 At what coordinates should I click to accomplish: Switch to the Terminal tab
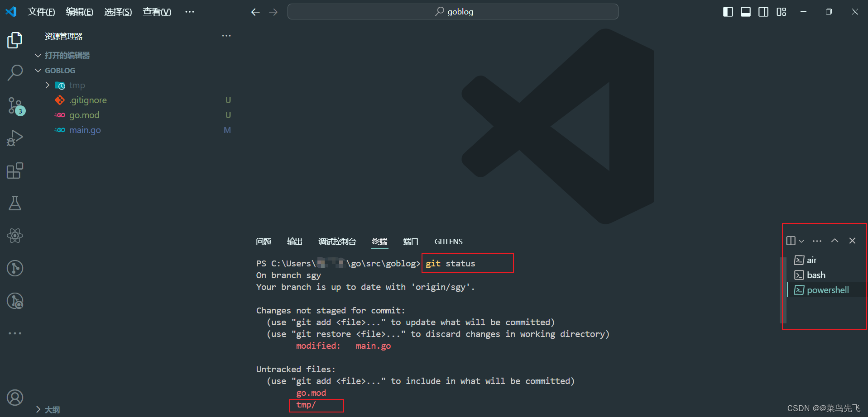379,242
